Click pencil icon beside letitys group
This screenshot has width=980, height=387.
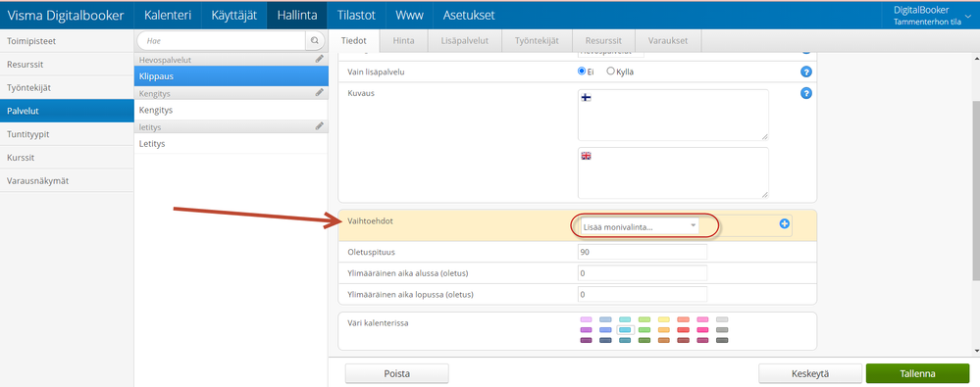click(x=320, y=126)
